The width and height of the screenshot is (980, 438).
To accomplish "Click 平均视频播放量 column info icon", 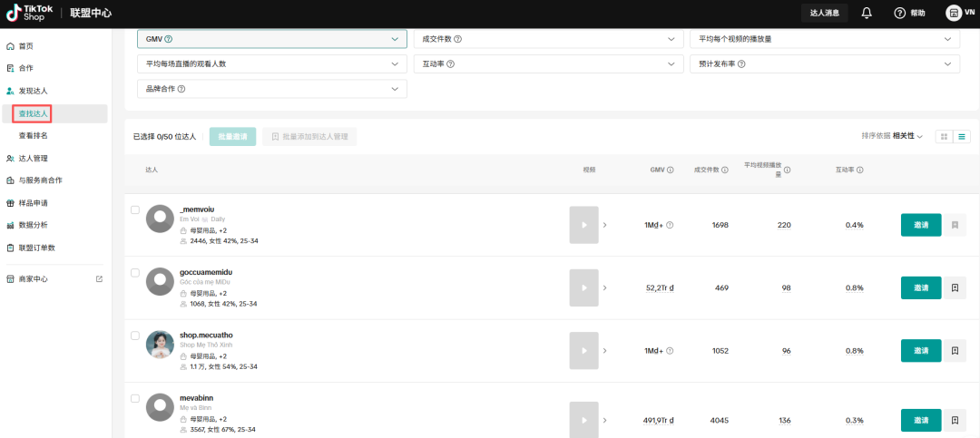I will tap(788, 170).
